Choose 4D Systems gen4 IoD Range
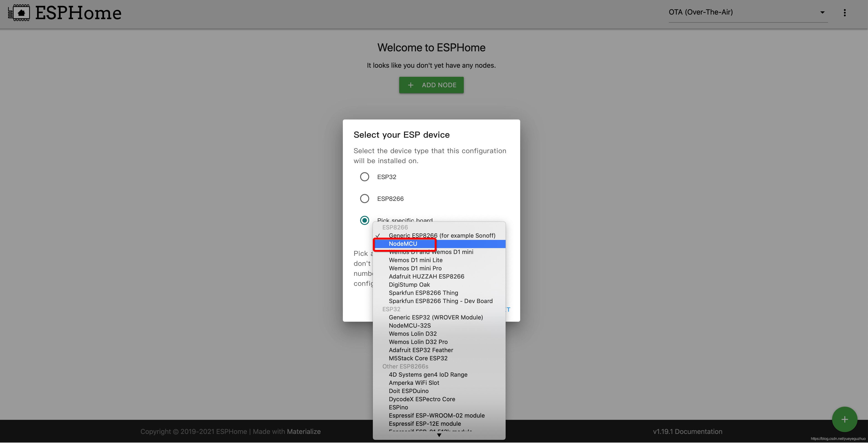Viewport: 868px width, 443px height. pos(439,375)
